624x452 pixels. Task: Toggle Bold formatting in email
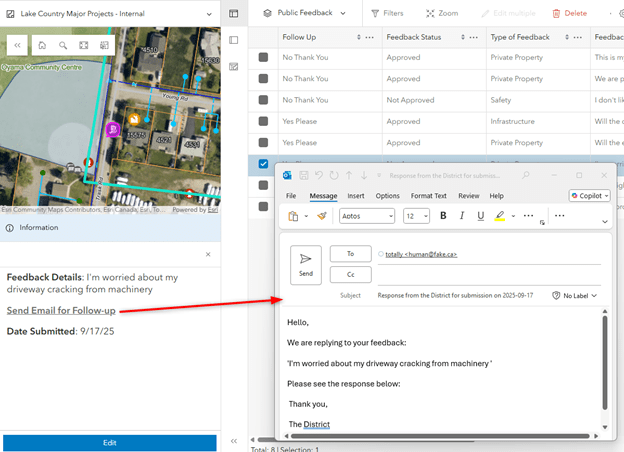[x=443, y=216]
